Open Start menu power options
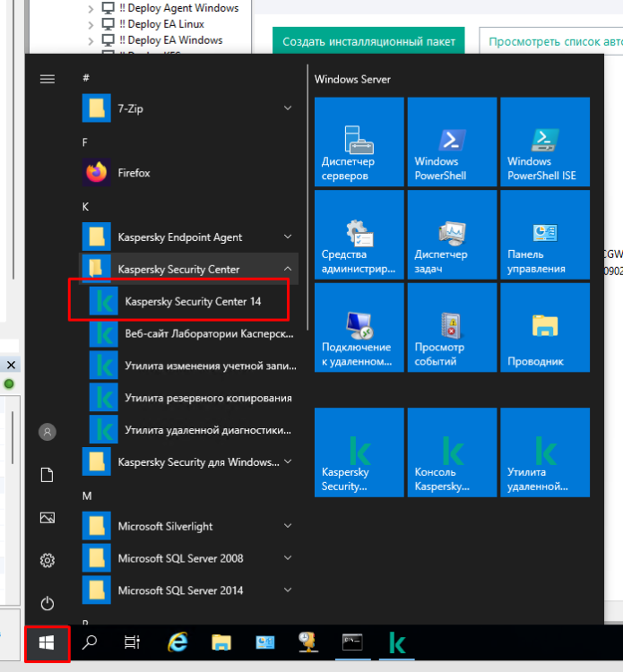 (x=48, y=603)
